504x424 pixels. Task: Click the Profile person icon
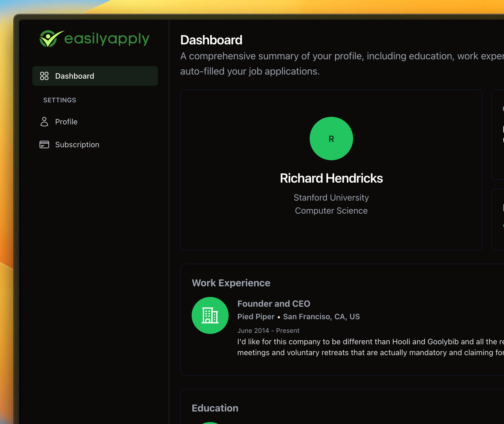pos(44,122)
